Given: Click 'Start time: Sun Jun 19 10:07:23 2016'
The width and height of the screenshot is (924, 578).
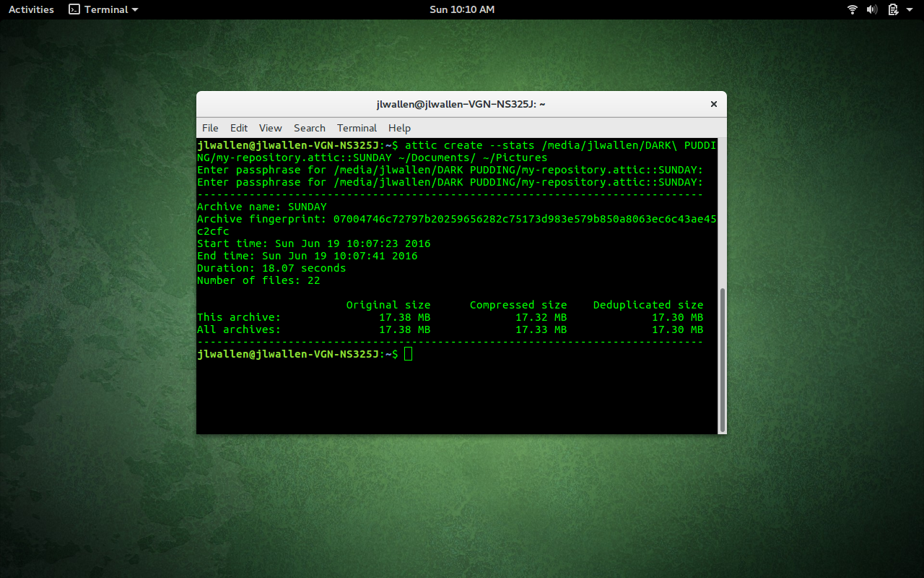Looking at the screenshot, I should 314,243.
